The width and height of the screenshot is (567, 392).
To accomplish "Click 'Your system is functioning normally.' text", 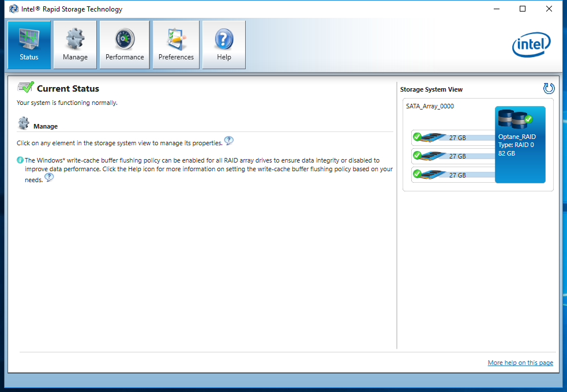I will click(x=67, y=103).
